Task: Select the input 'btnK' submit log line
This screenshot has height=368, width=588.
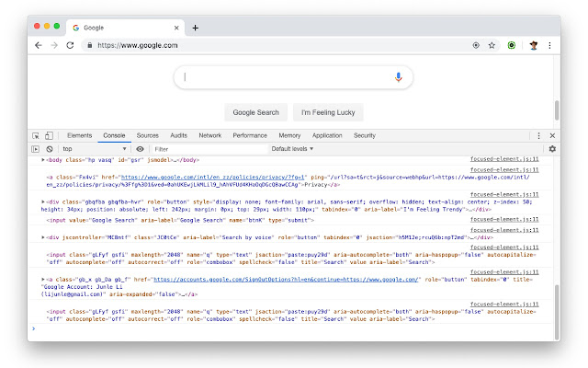Action: click(x=180, y=221)
